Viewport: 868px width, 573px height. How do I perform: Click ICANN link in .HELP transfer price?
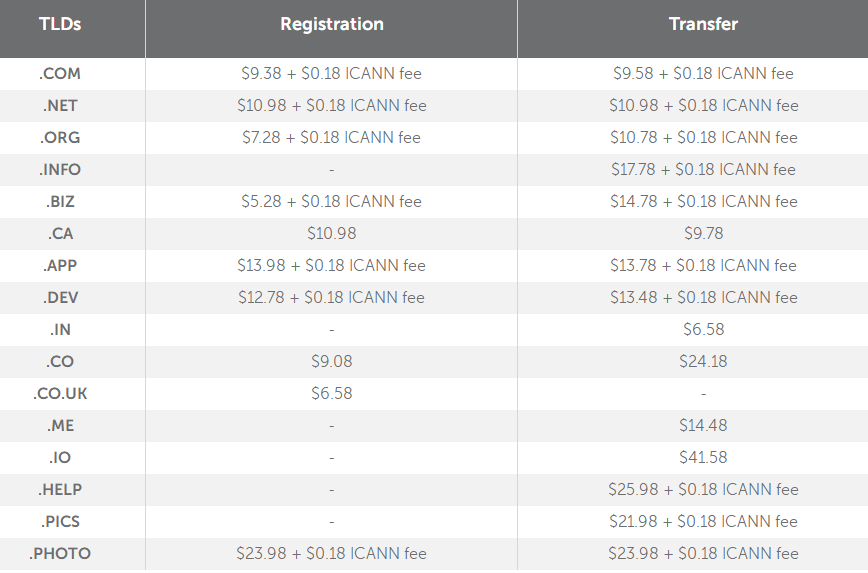point(747,489)
